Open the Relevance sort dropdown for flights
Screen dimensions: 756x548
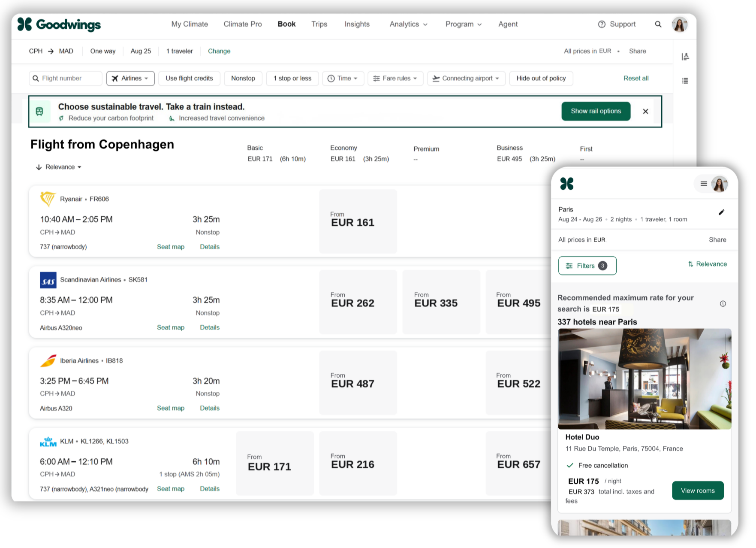point(59,167)
